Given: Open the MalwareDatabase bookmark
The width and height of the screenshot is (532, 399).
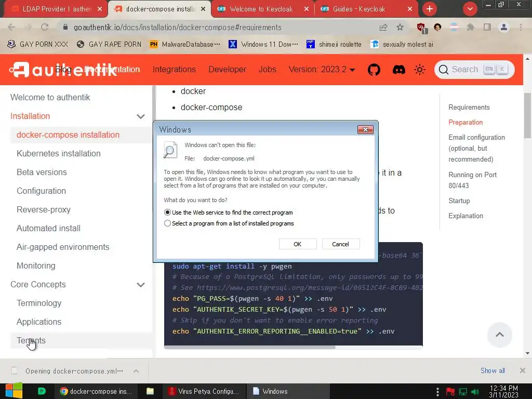Looking at the screenshot, I should tap(185, 44).
